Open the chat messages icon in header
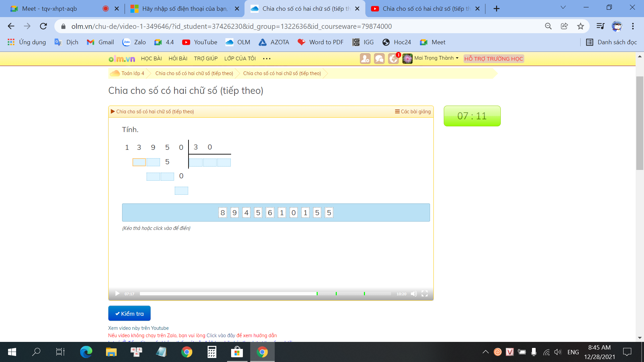 [379, 59]
